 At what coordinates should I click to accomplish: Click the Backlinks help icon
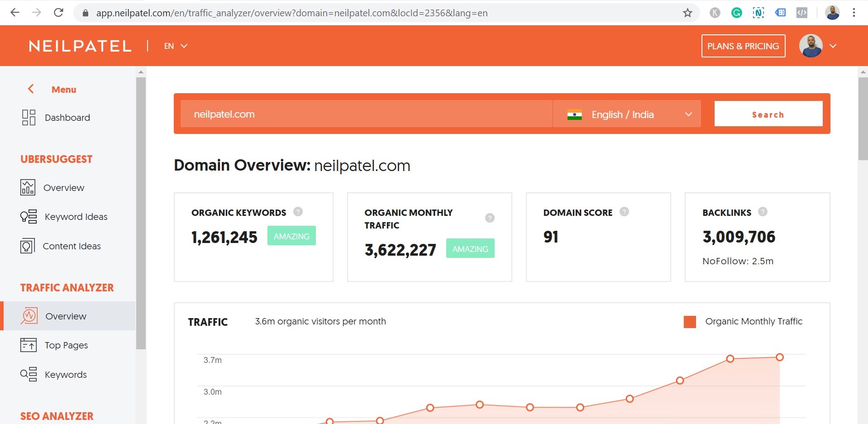click(763, 211)
